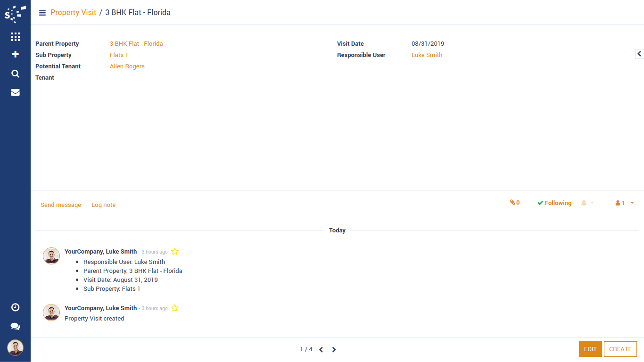644x362 pixels.
Task: Star the message listing Responsible User
Action: tap(175, 252)
